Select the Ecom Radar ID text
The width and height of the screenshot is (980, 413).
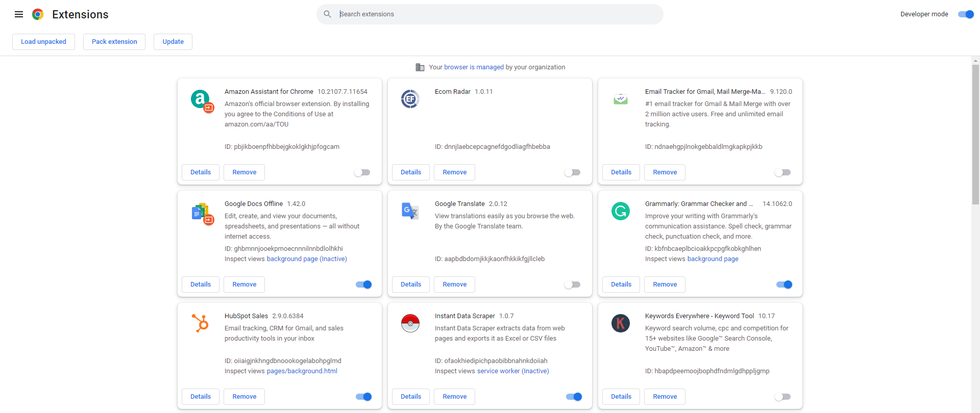[493, 147]
